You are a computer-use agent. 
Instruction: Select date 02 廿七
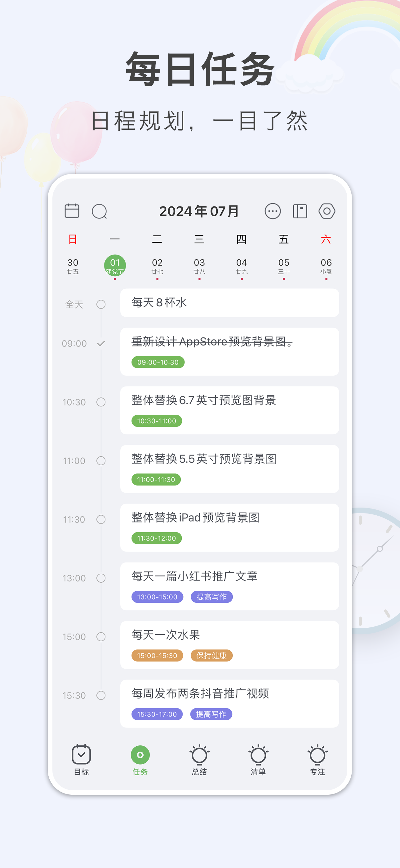click(x=157, y=266)
